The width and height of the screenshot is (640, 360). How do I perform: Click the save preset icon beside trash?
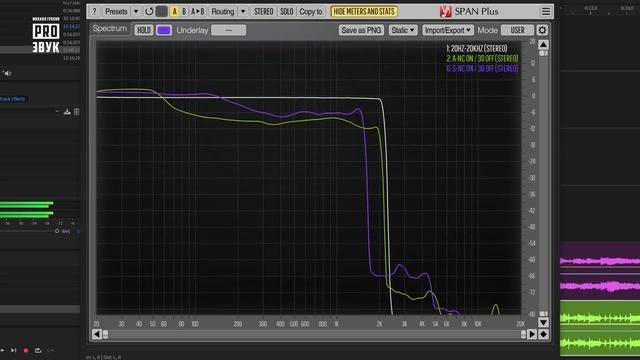point(67,111)
